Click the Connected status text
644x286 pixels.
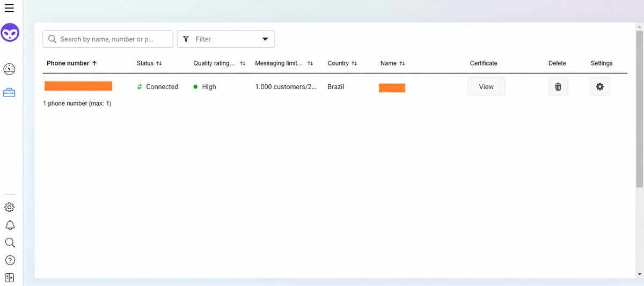162,86
